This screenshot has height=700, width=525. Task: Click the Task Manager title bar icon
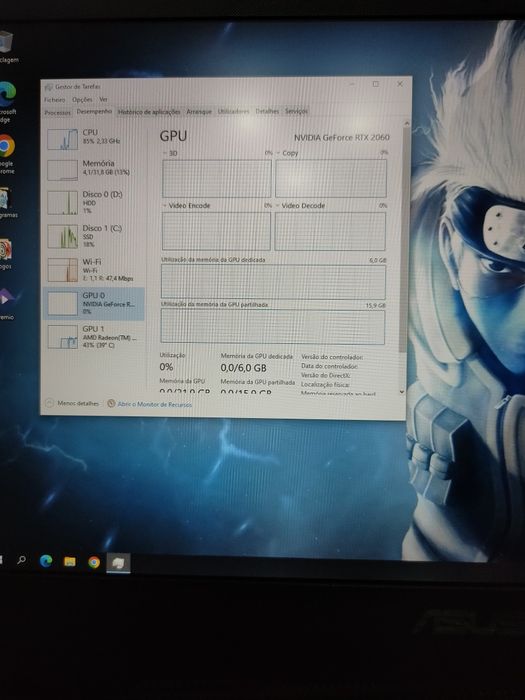[x=49, y=87]
